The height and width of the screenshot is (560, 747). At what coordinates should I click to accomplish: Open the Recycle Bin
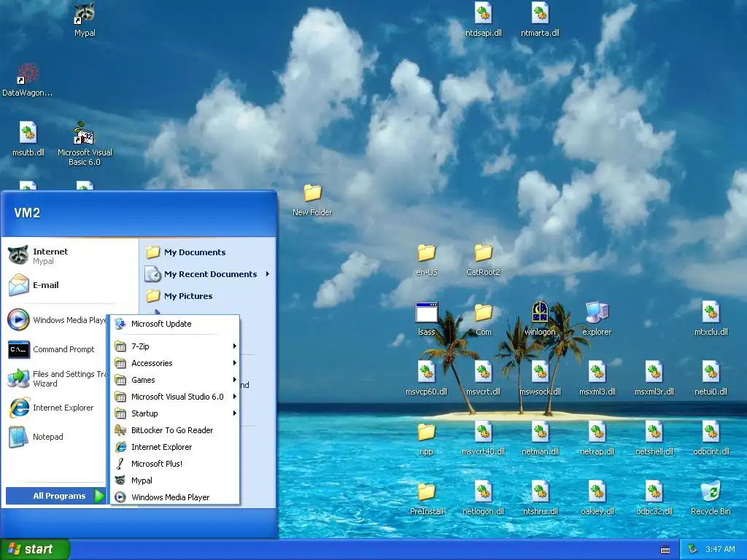[711, 498]
